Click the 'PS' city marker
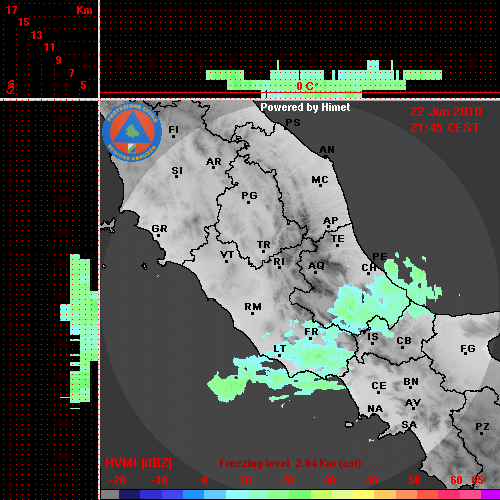 tap(293, 123)
